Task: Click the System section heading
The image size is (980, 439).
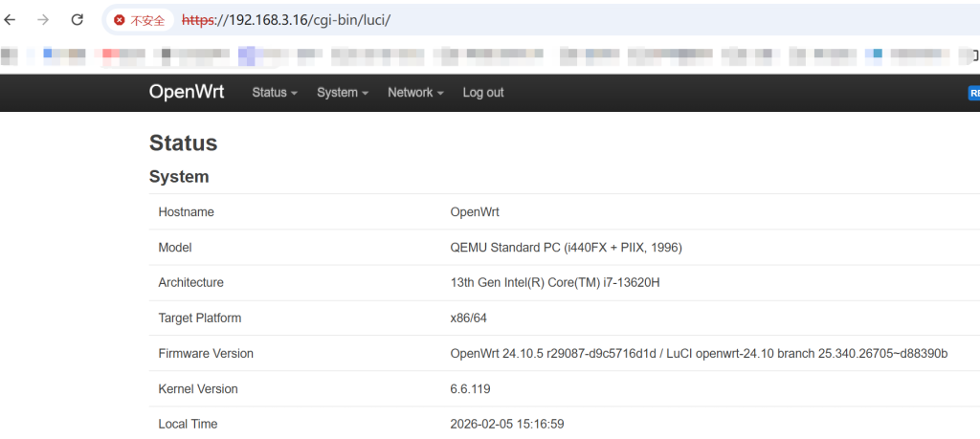Action: pos(179,177)
